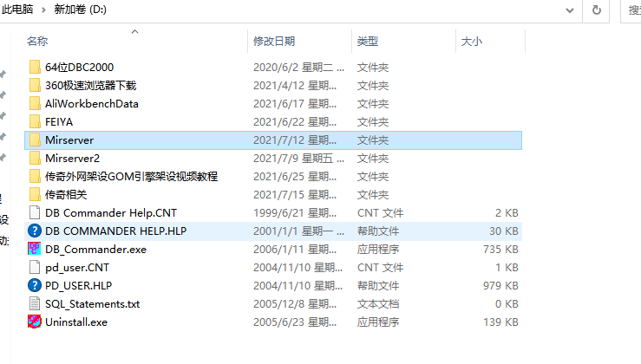Click the 979 KB size value

[500, 285]
